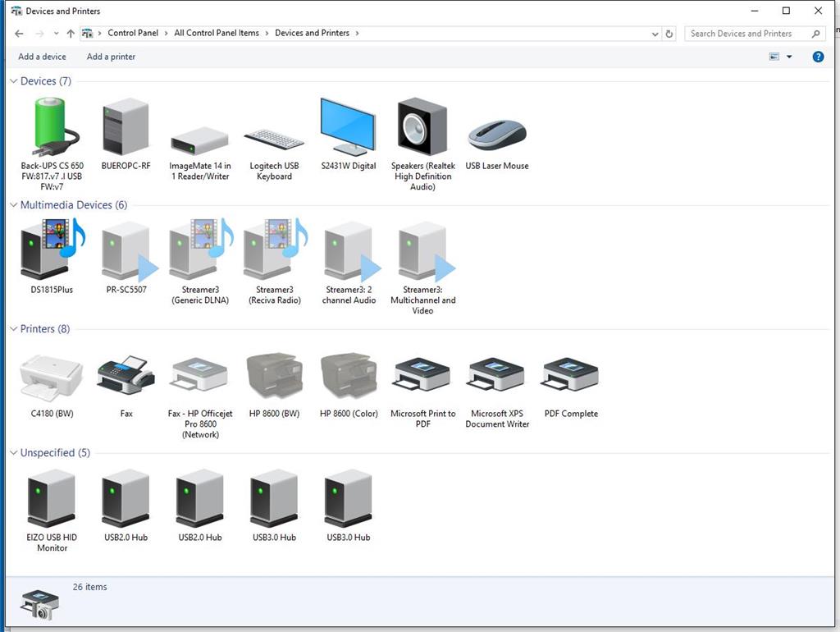
Task: Change your view using the view icon
Action: [x=774, y=57]
